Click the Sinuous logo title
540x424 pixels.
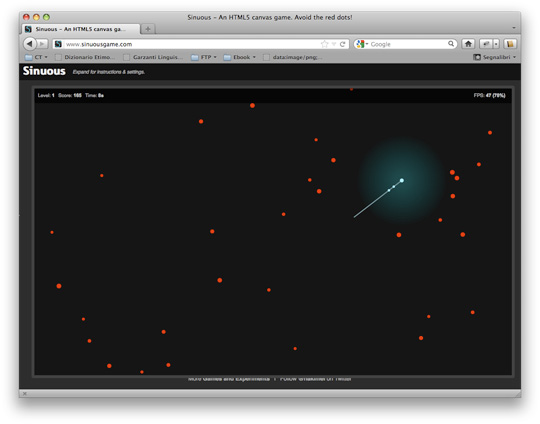click(44, 71)
